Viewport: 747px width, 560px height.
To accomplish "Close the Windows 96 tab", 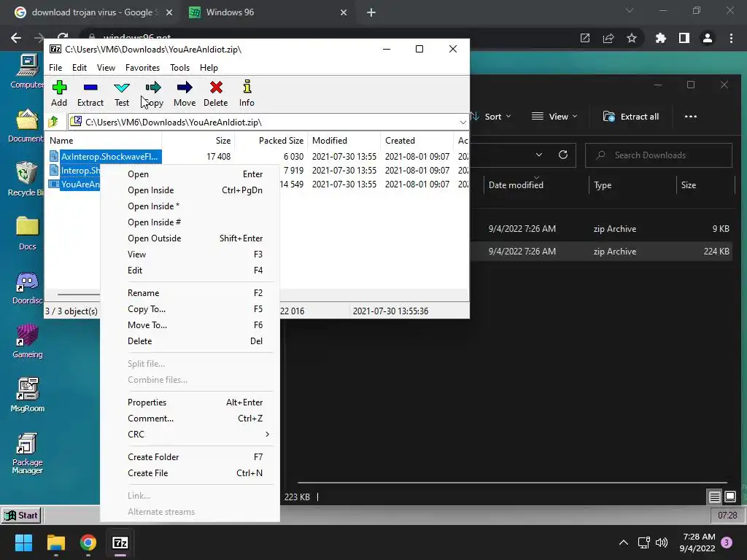I will (344, 12).
